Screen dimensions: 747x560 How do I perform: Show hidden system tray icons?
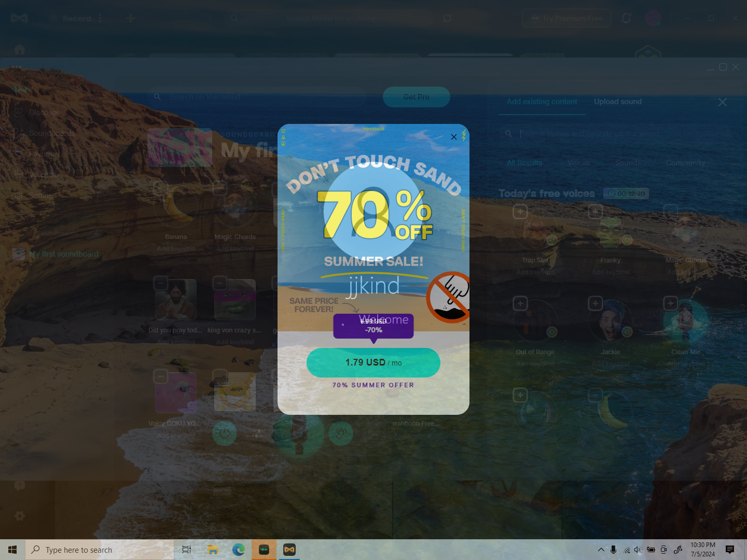601,550
